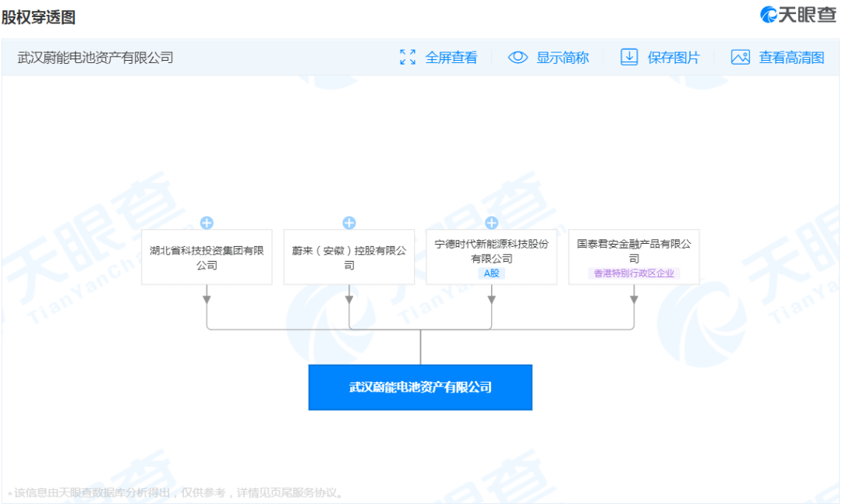The width and height of the screenshot is (842, 504).
Task: Select the 全屏查看 text link
Action: pyautogui.click(x=451, y=58)
